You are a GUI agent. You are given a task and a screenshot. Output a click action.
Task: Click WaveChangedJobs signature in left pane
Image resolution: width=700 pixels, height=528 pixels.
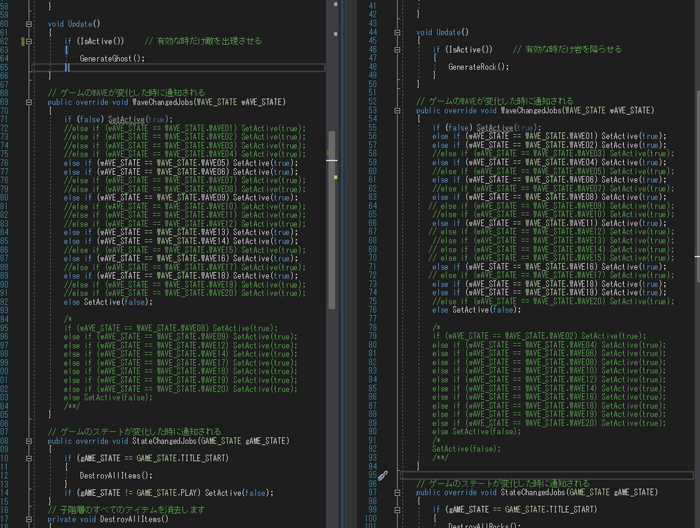click(x=167, y=102)
